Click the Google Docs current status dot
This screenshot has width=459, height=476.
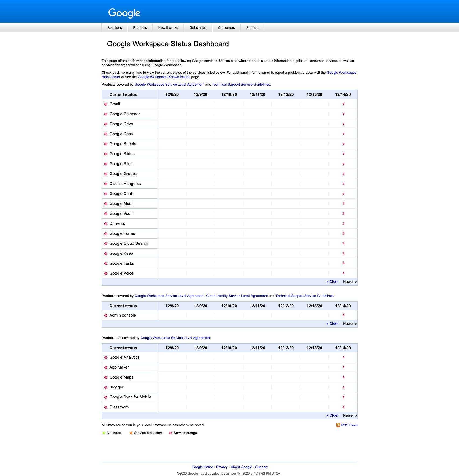(106, 134)
